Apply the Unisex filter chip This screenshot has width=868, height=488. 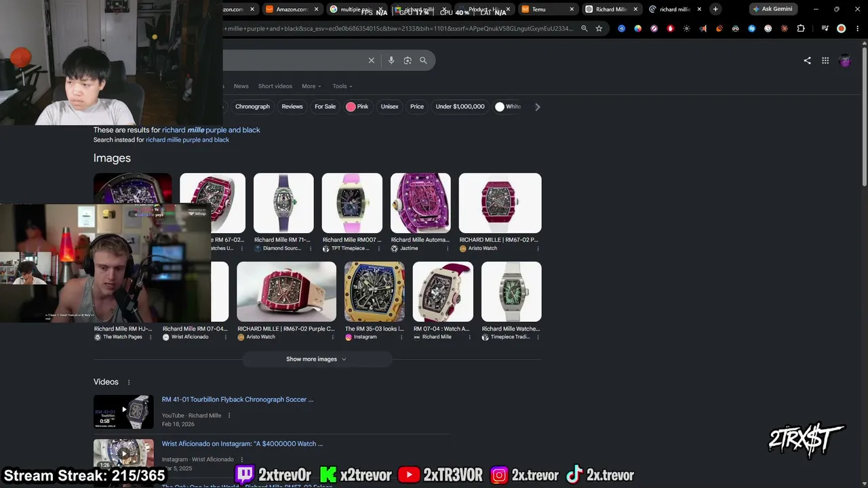coord(389,106)
